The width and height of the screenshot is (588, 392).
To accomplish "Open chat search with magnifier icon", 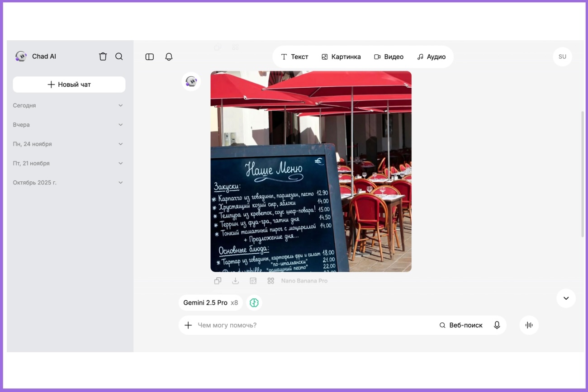I will click(x=119, y=57).
